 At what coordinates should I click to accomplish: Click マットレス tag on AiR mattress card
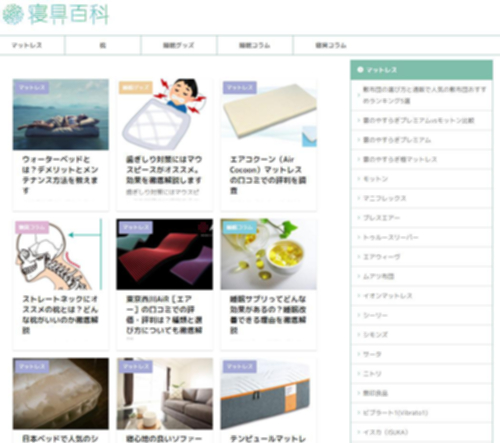[x=135, y=227]
